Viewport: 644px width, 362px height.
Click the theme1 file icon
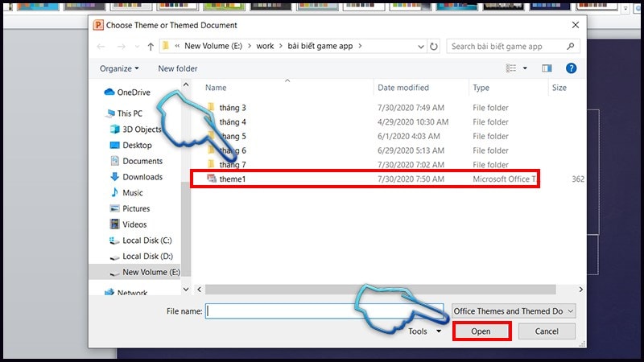(x=212, y=178)
